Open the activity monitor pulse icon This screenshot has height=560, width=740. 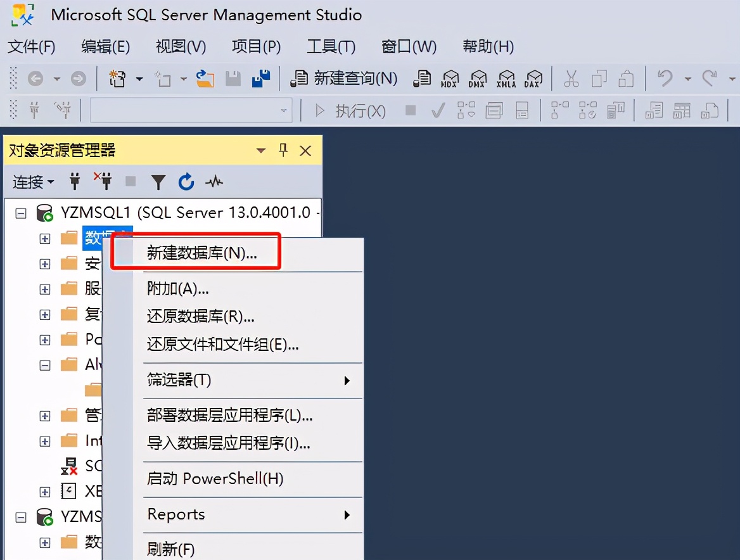(x=214, y=182)
